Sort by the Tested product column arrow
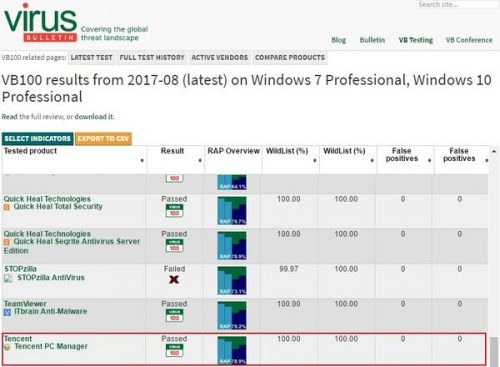 pos(142,160)
